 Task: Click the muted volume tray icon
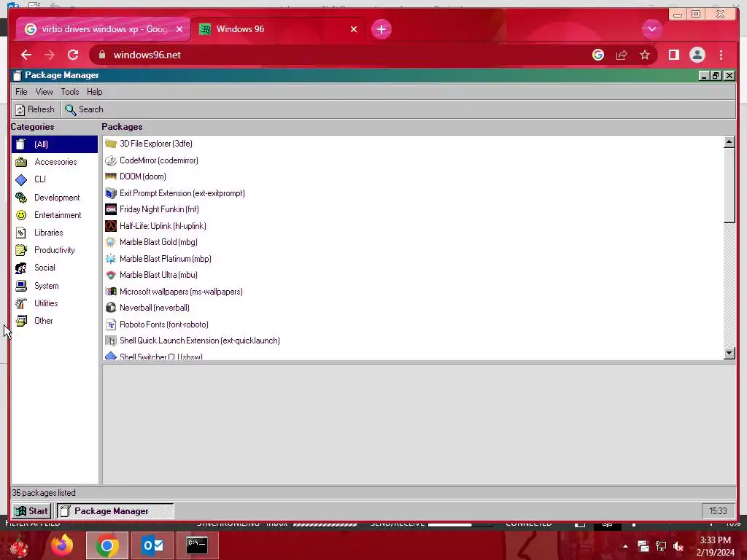(678, 546)
